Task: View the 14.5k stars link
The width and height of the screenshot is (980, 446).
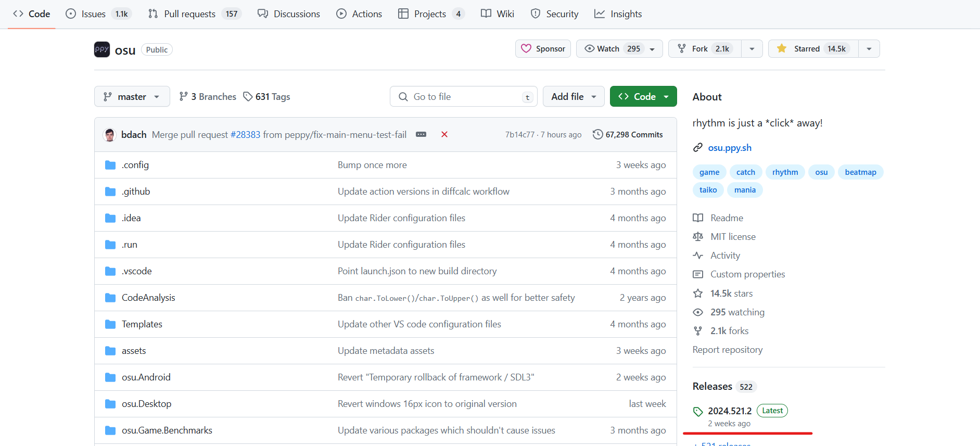Action: pos(723,294)
